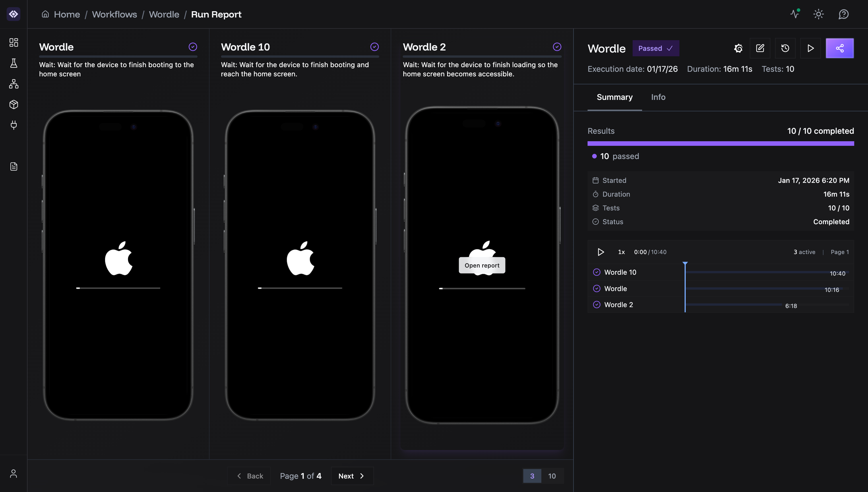The width and height of the screenshot is (868, 492).
Task: Open run settings using the gear icon
Action: pyautogui.click(x=738, y=48)
